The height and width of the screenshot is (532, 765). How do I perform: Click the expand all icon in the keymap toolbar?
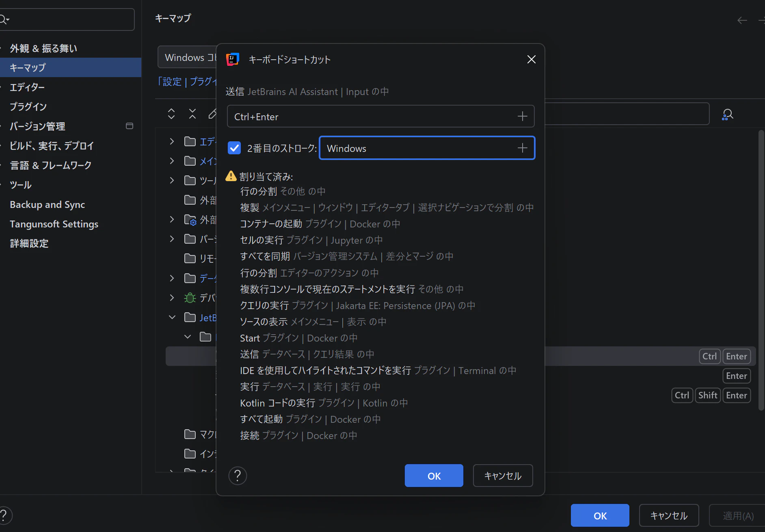click(x=171, y=114)
